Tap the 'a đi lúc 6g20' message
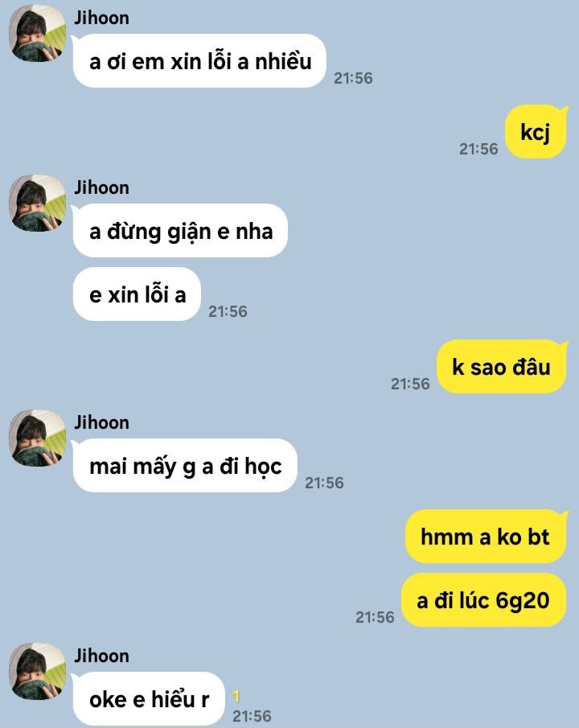 483,600
